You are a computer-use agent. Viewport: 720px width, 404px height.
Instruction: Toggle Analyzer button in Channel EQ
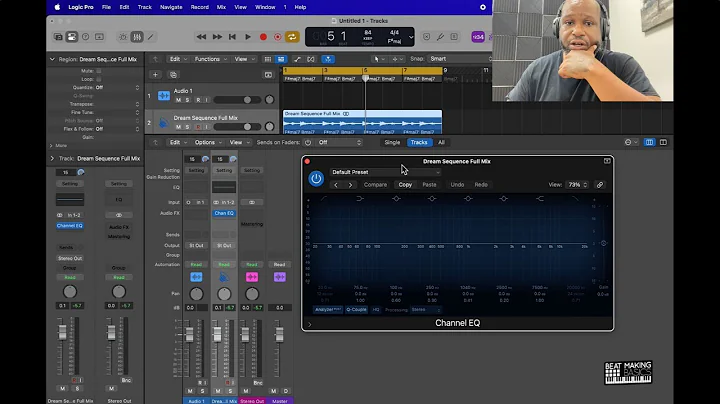point(328,310)
